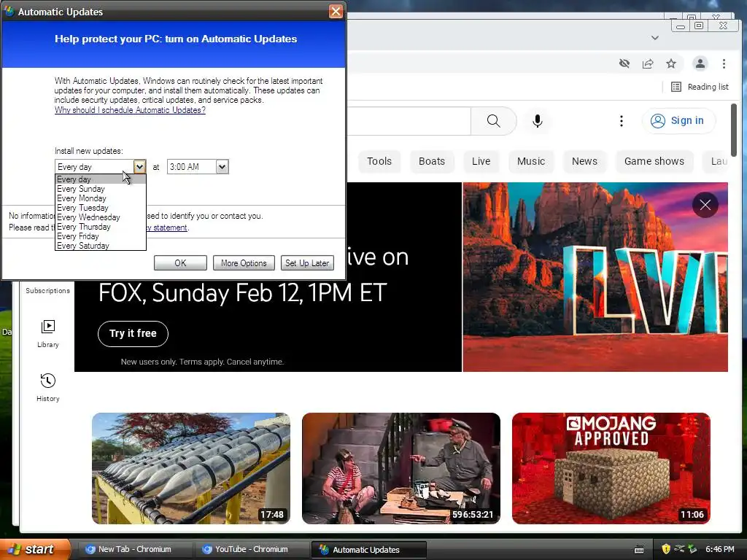747x560 pixels.
Task: Open the privacy statement link
Action: pyautogui.click(x=167, y=227)
